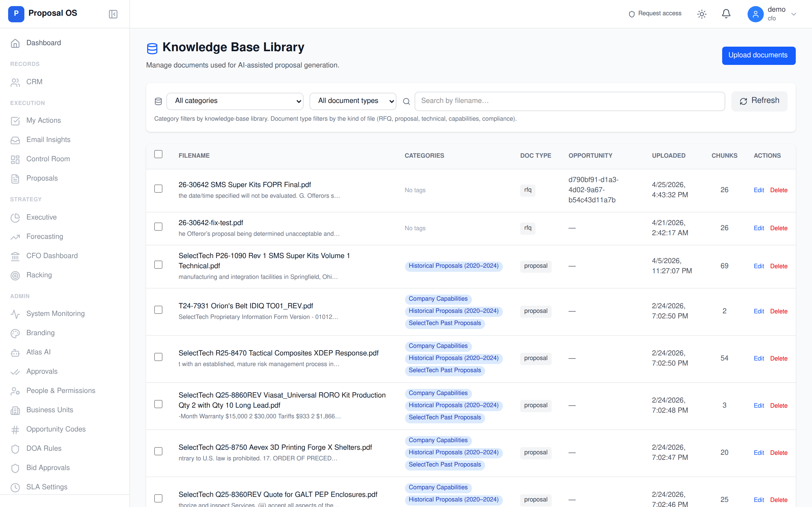This screenshot has width=812, height=507.
Task: Open the All categories dropdown
Action: [x=234, y=101]
